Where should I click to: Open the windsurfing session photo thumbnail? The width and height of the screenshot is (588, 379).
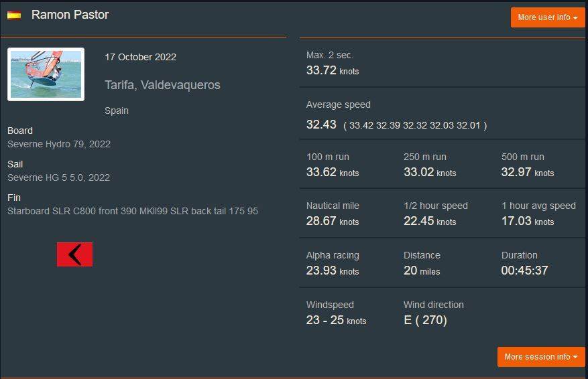coord(46,74)
